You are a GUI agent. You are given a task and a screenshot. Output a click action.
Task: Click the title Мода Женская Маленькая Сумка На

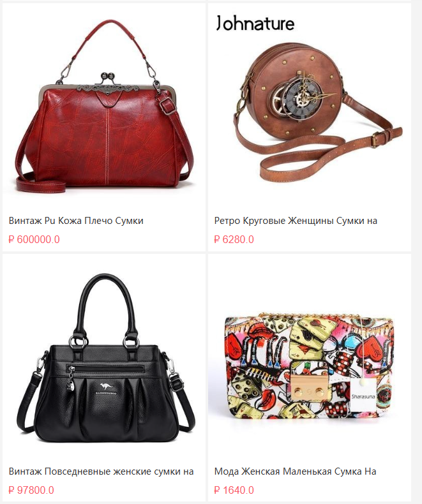[295, 471]
